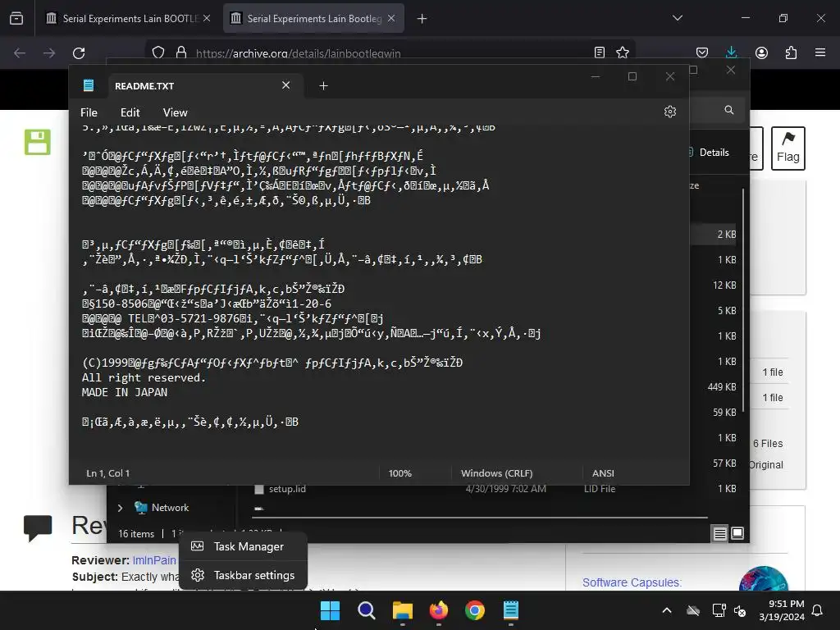This screenshot has height=630, width=840.
Task: Click the 6 Files link
Action: (x=768, y=444)
